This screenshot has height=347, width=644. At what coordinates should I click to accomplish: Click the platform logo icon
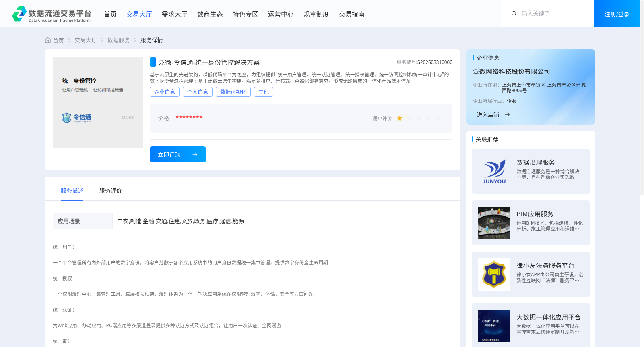19,14
